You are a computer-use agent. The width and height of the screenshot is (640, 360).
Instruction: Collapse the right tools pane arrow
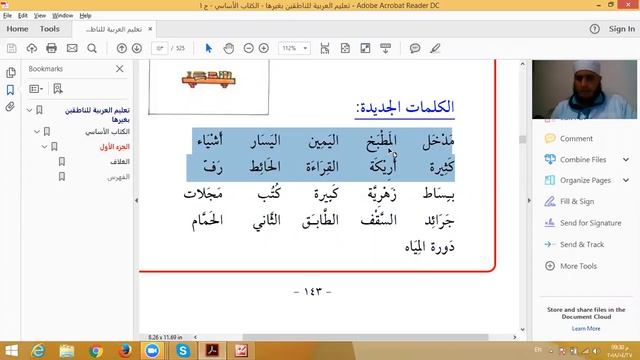[529, 200]
